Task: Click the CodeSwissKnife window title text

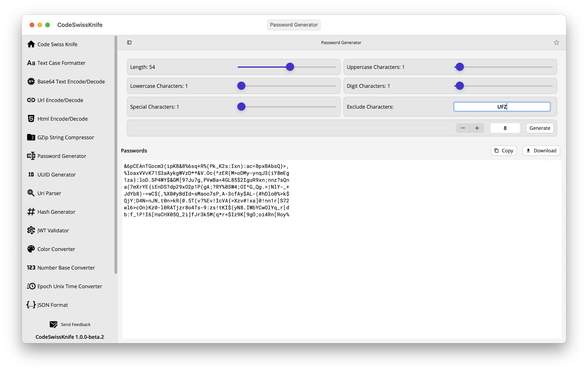Action: [x=80, y=25]
